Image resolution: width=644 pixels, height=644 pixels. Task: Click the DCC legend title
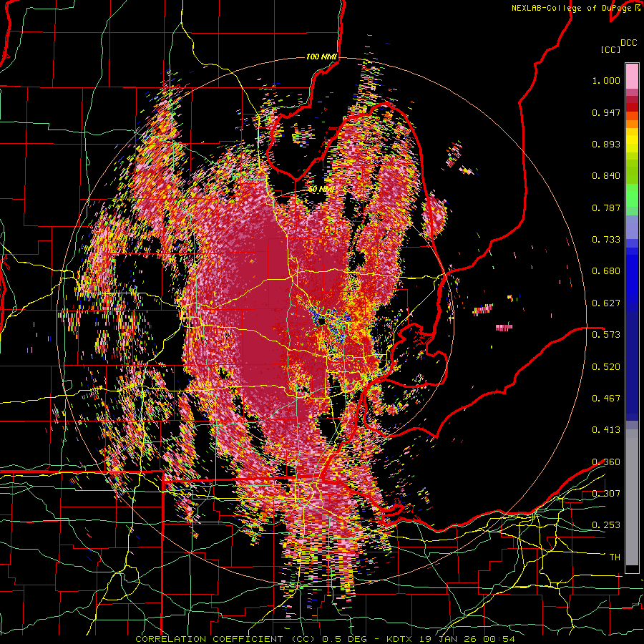(x=628, y=43)
